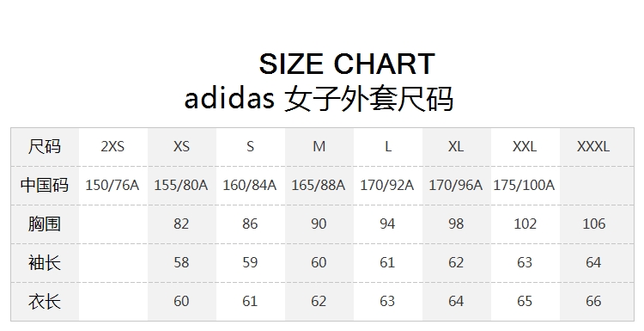This screenshot has height=331, width=644.
Task: Click the chest value 82
Action: (x=181, y=224)
